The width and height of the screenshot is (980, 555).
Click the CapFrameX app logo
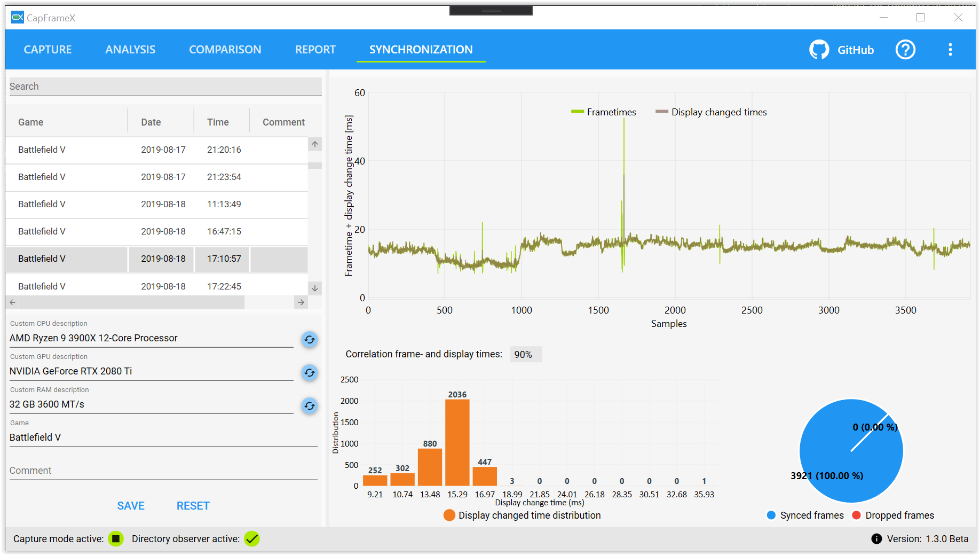point(18,18)
